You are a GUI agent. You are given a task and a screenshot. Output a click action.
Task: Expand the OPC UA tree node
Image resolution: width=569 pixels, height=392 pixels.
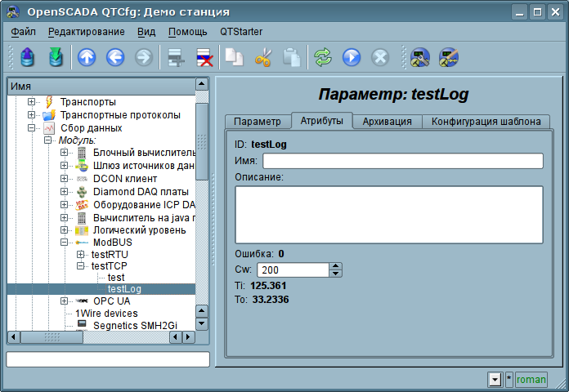(x=65, y=301)
